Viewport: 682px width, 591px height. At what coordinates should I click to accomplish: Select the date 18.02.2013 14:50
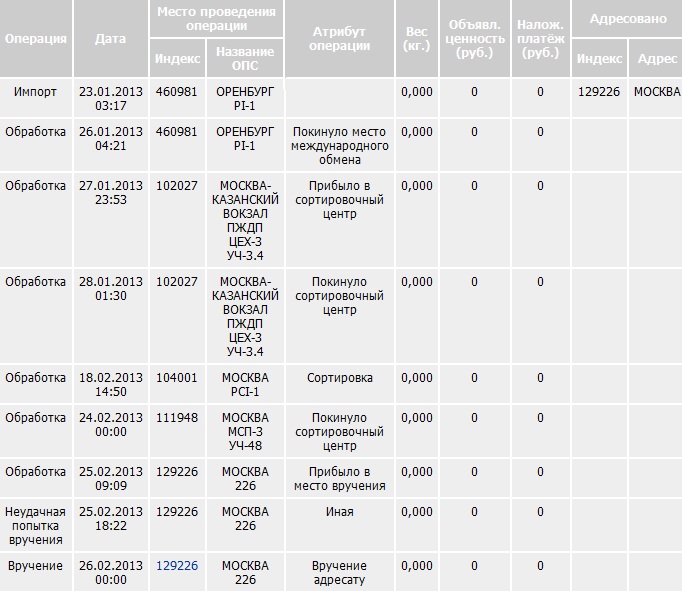[x=110, y=384]
